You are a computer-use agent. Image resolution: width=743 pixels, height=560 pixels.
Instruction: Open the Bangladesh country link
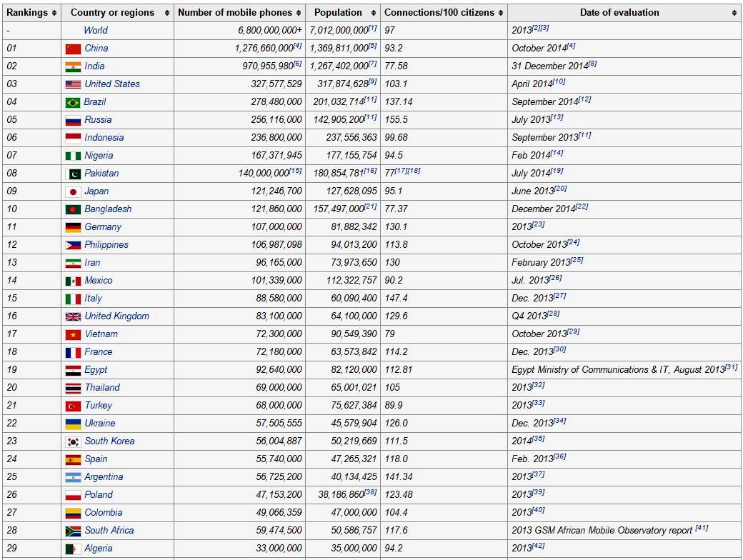(108, 209)
